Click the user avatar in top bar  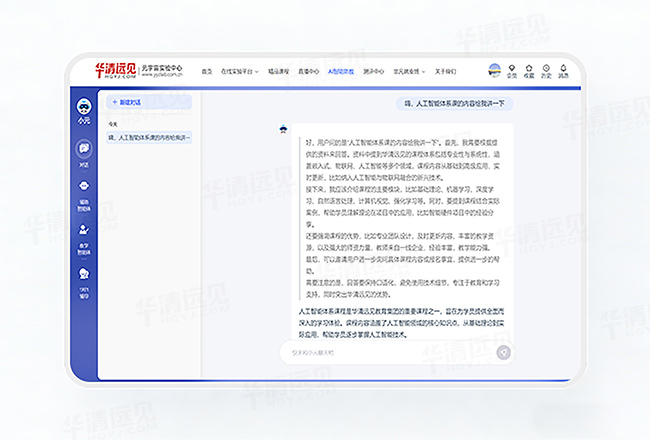[493, 69]
